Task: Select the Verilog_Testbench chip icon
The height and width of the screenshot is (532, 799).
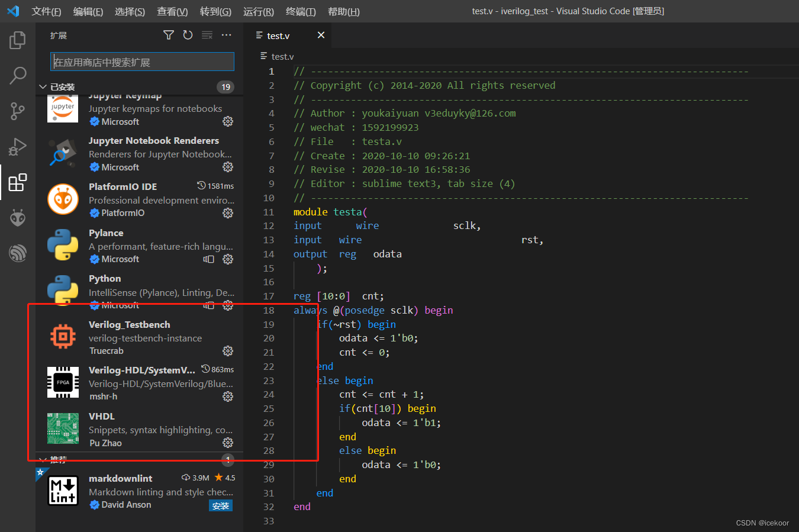Action: click(63, 337)
